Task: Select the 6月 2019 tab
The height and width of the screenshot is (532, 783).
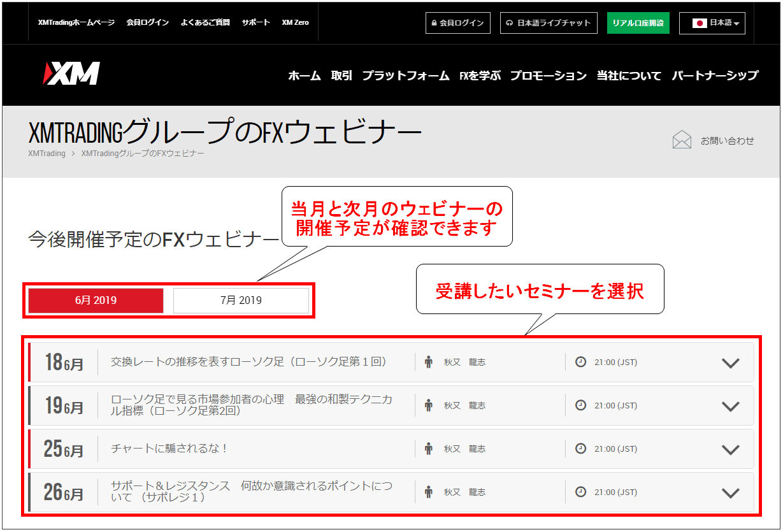Action: tap(96, 301)
